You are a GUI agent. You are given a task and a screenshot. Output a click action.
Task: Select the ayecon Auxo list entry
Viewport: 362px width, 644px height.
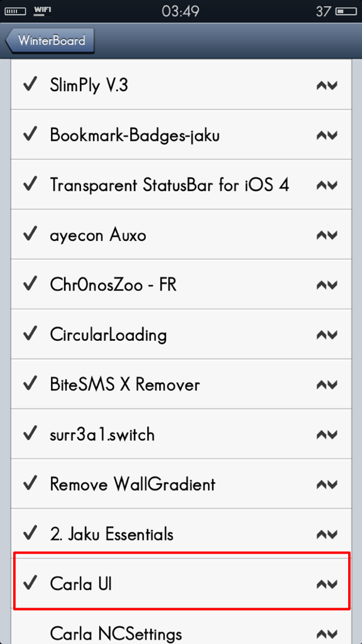tap(181, 235)
